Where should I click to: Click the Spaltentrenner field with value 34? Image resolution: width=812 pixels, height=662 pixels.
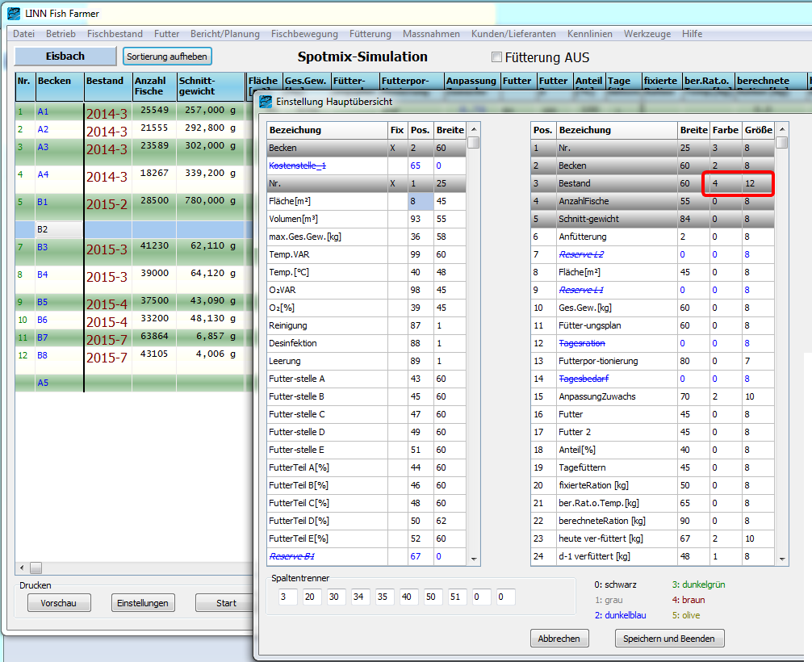pos(361,597)
